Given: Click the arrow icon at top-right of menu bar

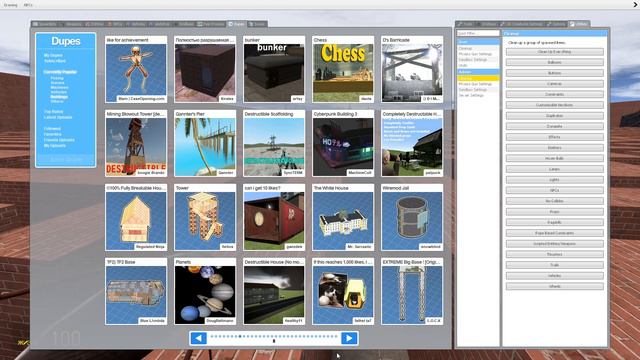Looking at the screenshot, I should tap(636, 4).
